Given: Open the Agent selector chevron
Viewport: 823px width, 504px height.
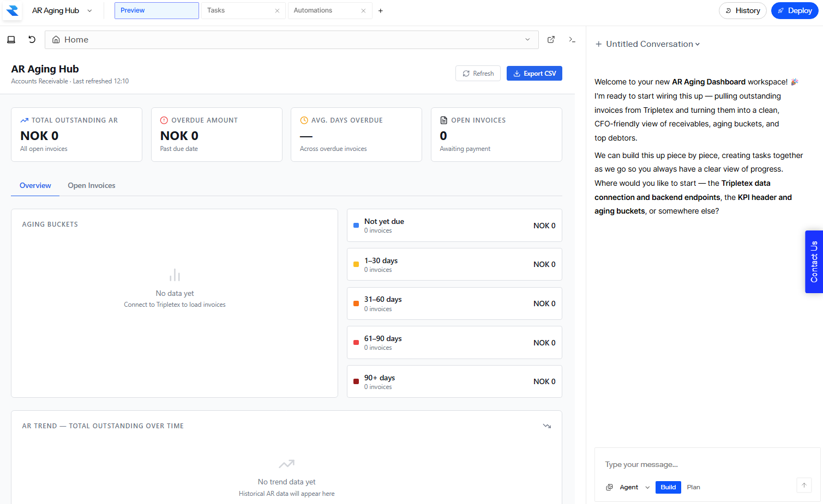Looking at the screenshot, I should pyautogui.click(x=647, y=488).
